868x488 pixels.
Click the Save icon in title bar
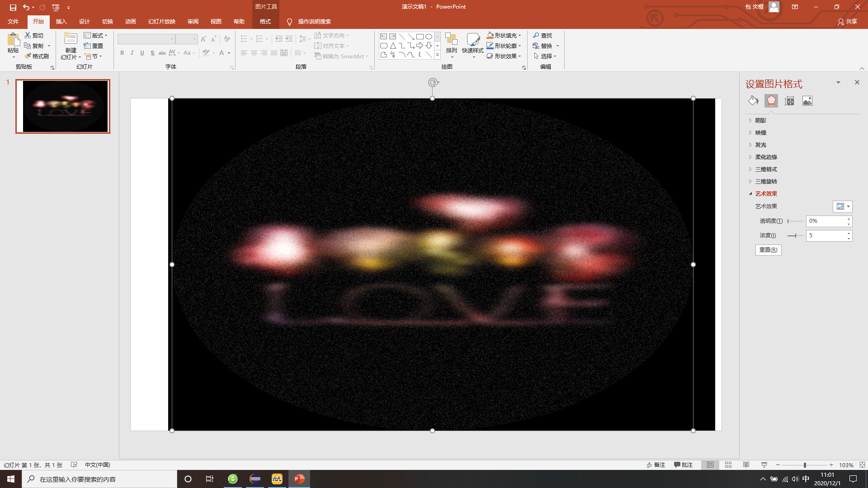coord(13,7)
